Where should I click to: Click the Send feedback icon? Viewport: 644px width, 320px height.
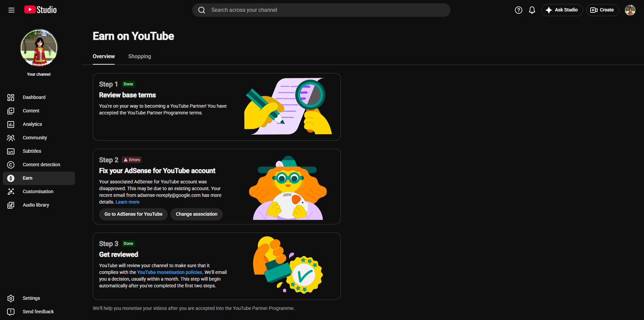(11, 312)
